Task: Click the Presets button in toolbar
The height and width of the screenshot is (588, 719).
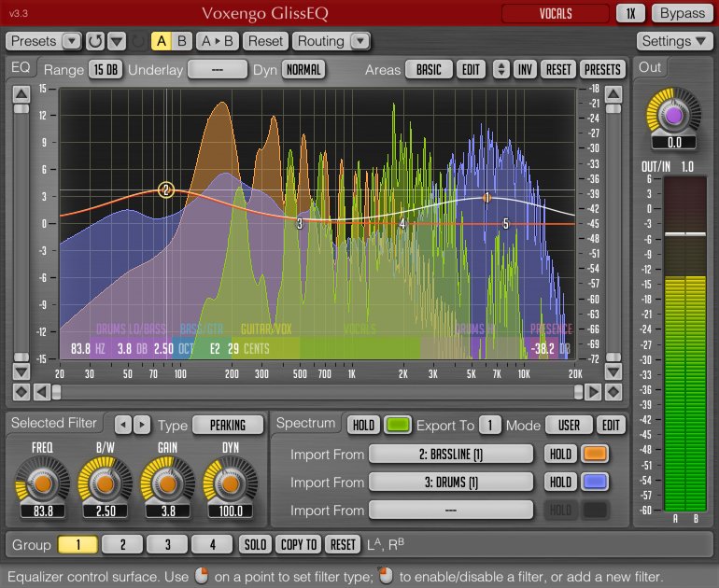Action: click(34, 41)
